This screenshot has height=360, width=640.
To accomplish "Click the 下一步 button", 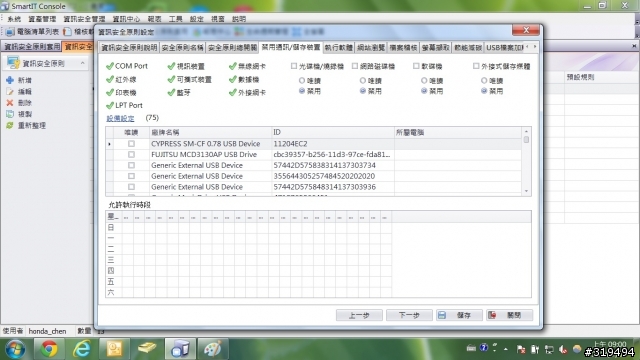I will point(409,315).
